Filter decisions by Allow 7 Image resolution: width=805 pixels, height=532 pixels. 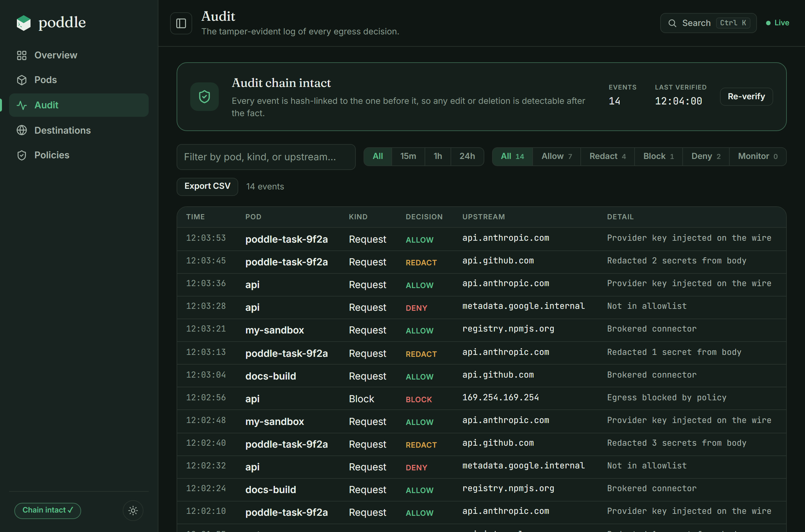[557, 156]
